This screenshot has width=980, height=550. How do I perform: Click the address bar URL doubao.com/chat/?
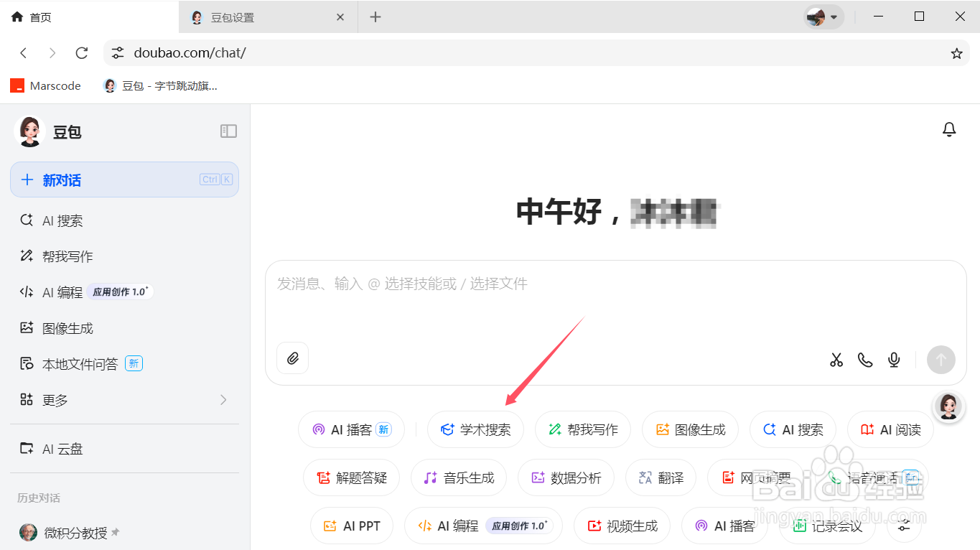point(190,53)
